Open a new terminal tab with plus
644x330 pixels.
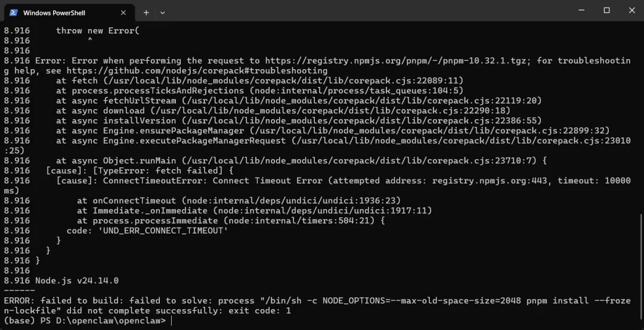click(146, 13)
